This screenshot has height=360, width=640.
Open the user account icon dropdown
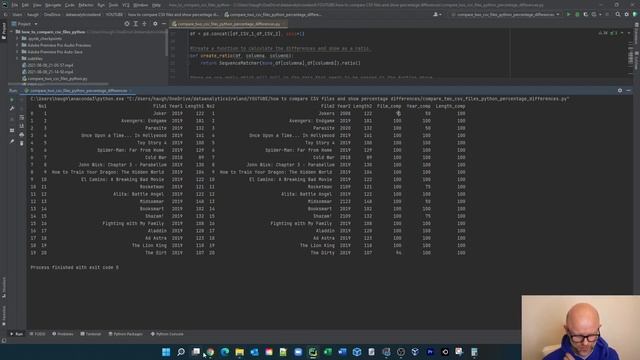(437, 15)
